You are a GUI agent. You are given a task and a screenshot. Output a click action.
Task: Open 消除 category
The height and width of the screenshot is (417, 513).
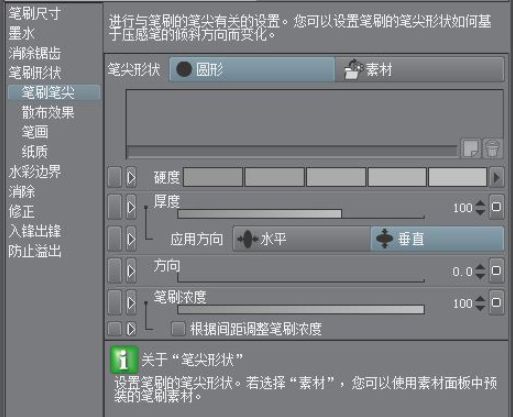pos(22,192)
